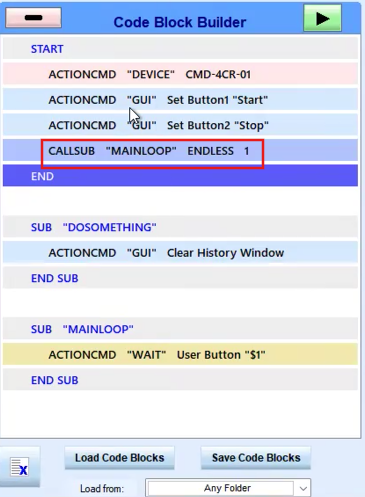This screenshot has width=365, height=497.
Task: Select the START code block row
Action: 180,49
